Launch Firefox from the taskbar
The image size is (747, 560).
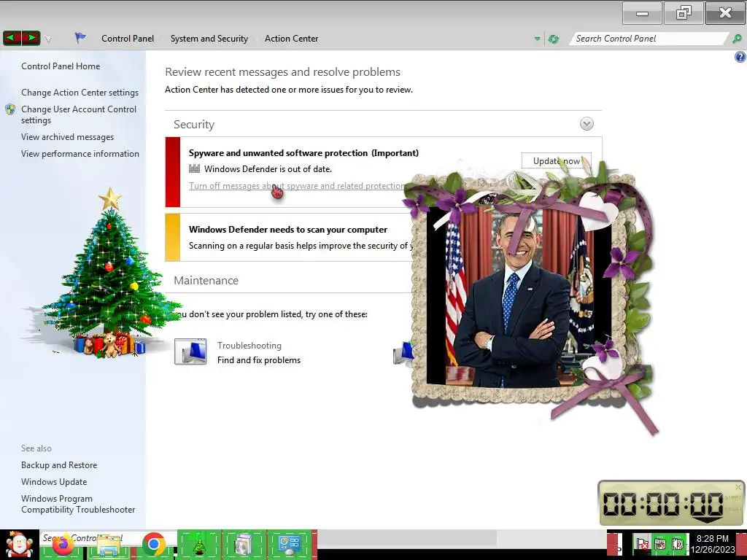(63, 545)
